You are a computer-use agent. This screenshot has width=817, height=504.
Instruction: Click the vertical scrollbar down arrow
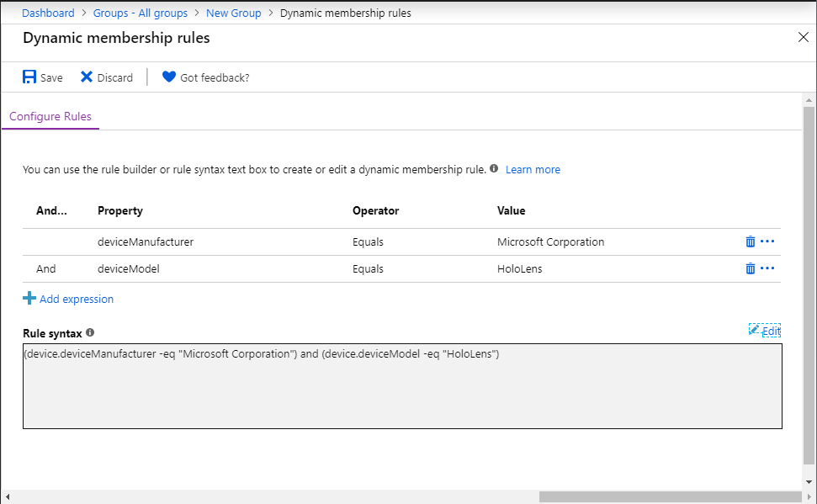click(x=809, y=482)
